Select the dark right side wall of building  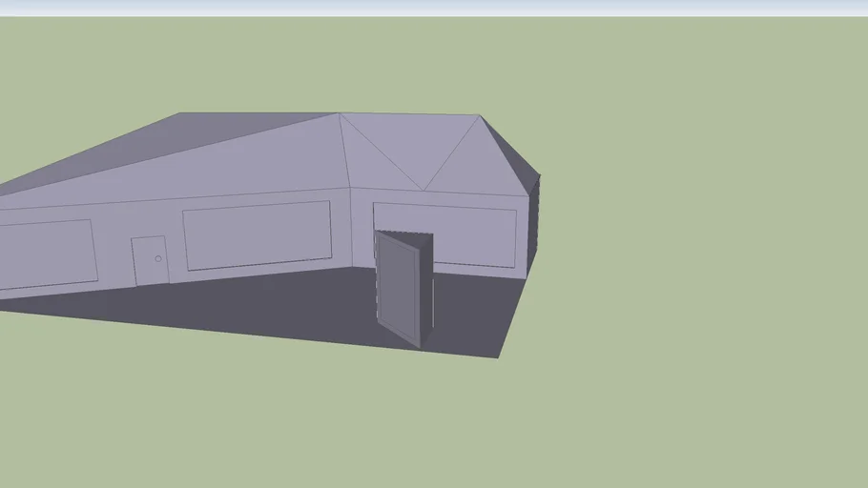click(x=533, y=229)
